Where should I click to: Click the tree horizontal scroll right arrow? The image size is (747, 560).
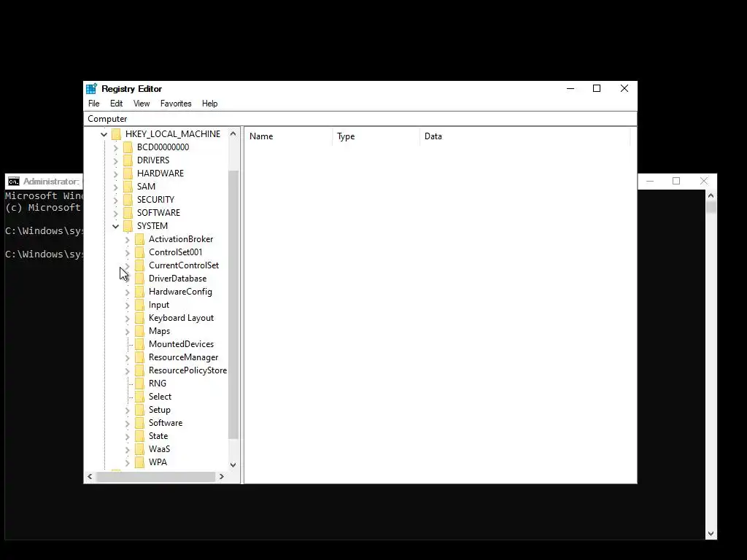tap(222, 476)
